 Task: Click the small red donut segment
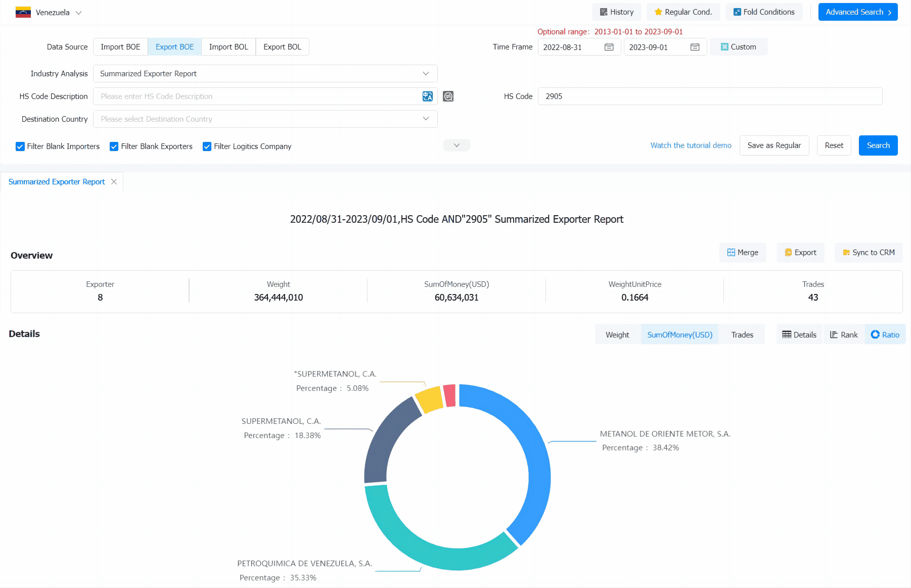pyautogui.click(x=449, y=396)
